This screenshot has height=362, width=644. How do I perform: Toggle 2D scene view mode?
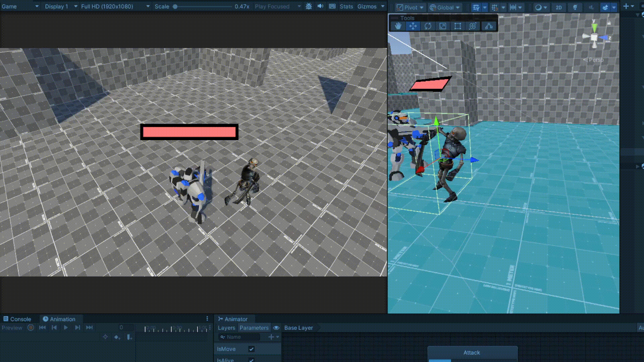point(558,7)
